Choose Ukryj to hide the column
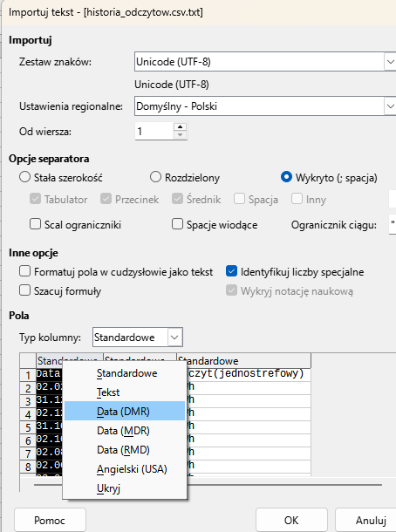The image size is (396, 532). click(125, 488)
